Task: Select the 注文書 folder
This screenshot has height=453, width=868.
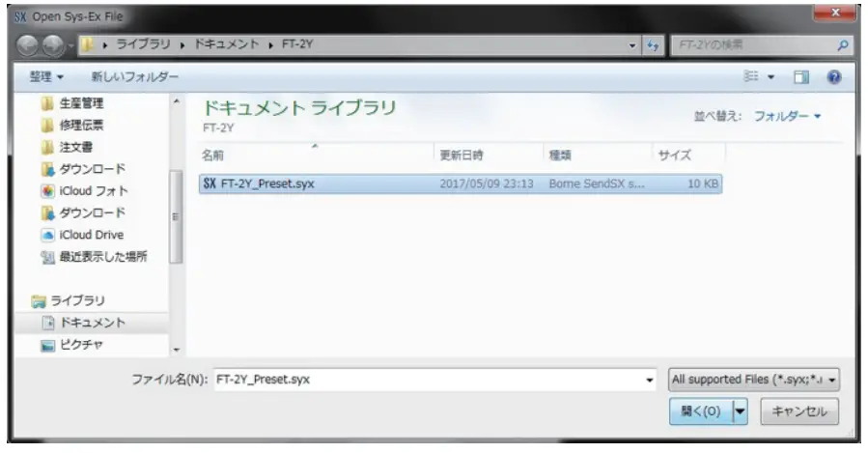Action: (x=76, y=148)
